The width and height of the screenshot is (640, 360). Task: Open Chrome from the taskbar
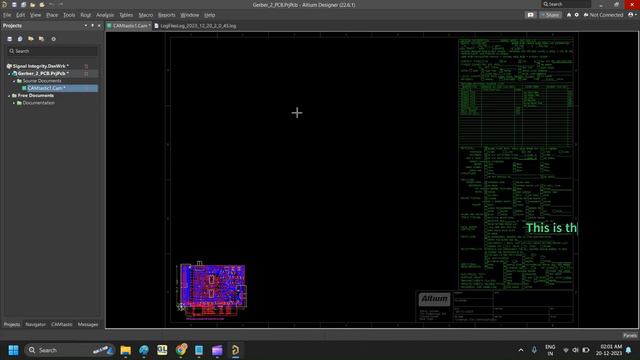click(181, 350)
